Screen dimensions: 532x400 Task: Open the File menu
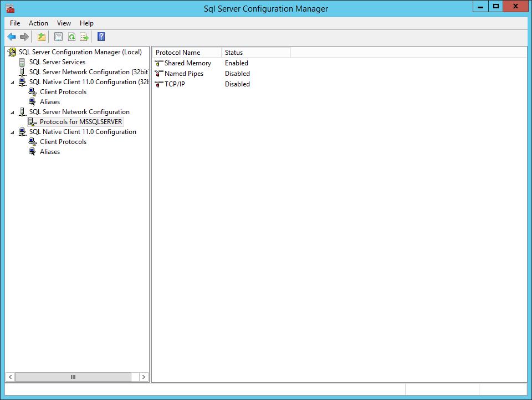tap(15, 23)
